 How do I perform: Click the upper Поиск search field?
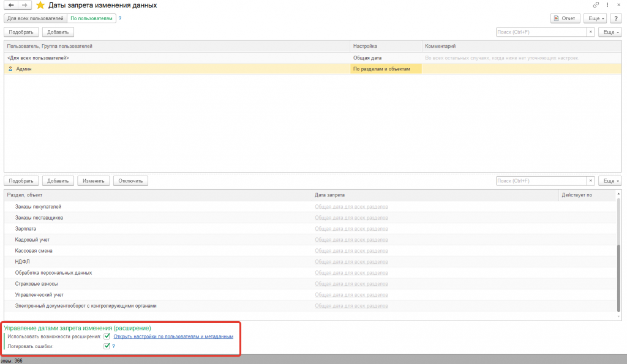[x=541, y=32]
